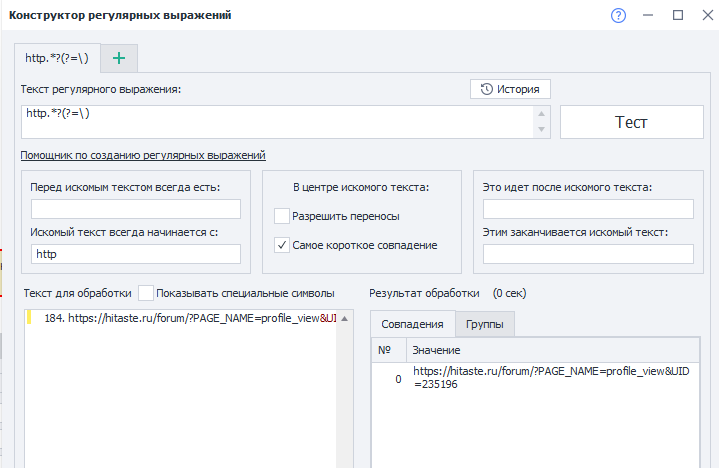Select the http.*?(?=\) expression tab
The height and width of the screenshot is (468, 719).
57,58
